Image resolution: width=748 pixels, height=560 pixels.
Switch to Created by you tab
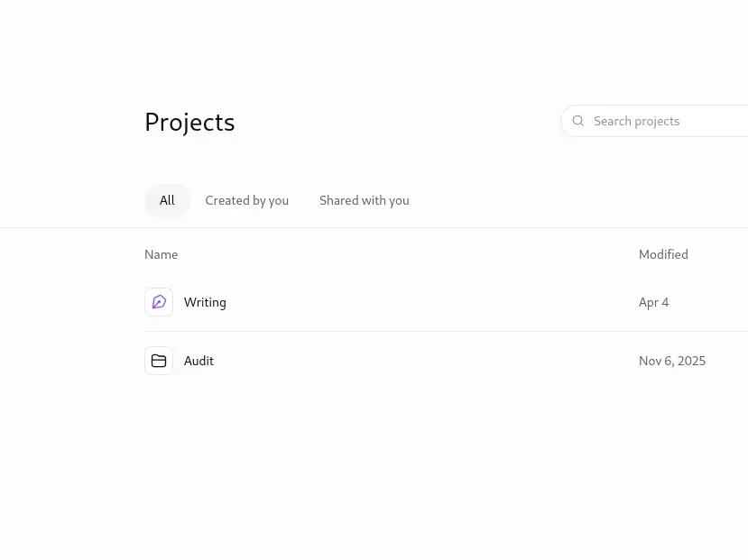247,200
